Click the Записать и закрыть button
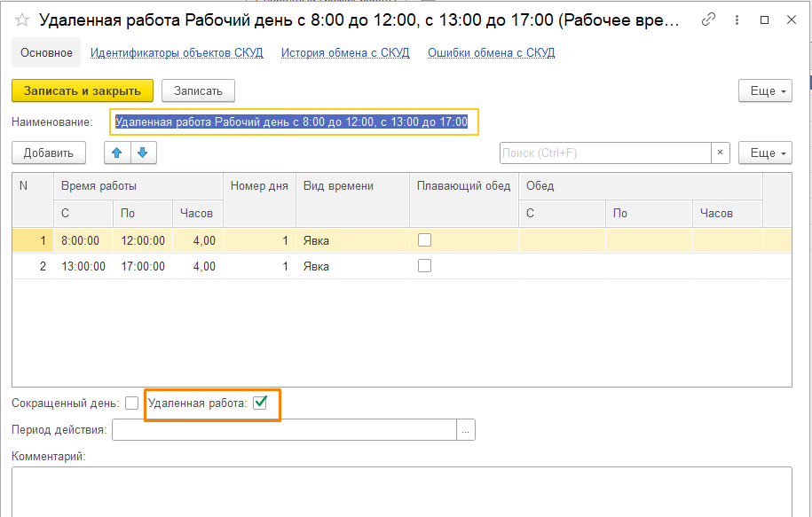 tap(82, 90)
